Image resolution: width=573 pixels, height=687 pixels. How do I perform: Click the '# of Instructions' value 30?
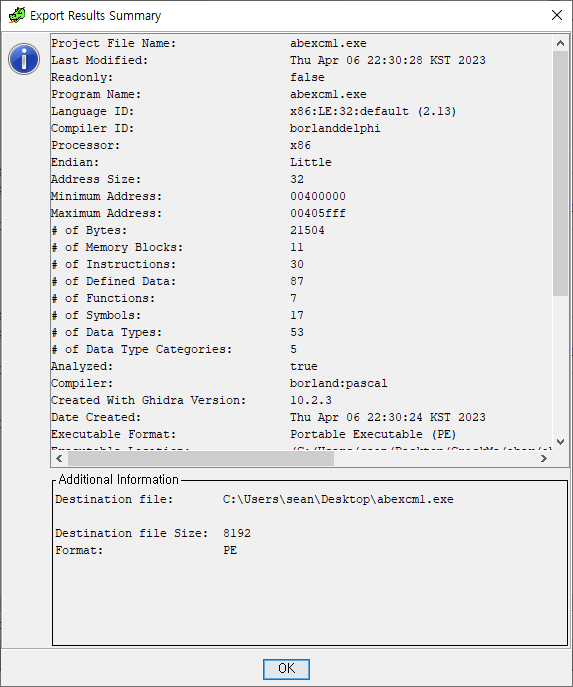(297, 264)
